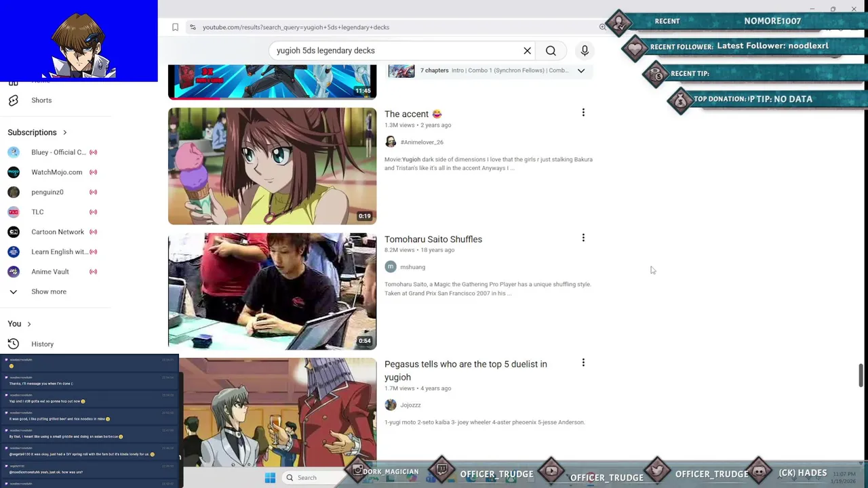Click the ice cream girl video thumbnail
Image resolution: width=868 pixels, height=488 pixels.
[272, 166]
